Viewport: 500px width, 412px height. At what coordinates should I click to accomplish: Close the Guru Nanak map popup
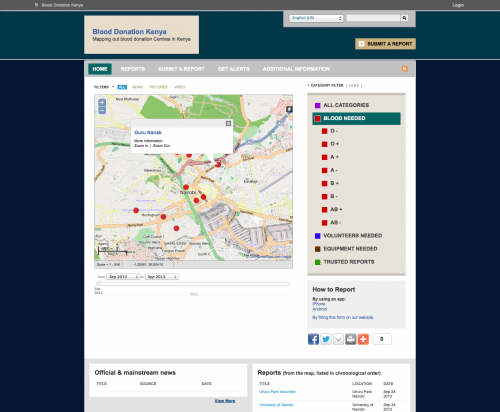click(228, 123)
